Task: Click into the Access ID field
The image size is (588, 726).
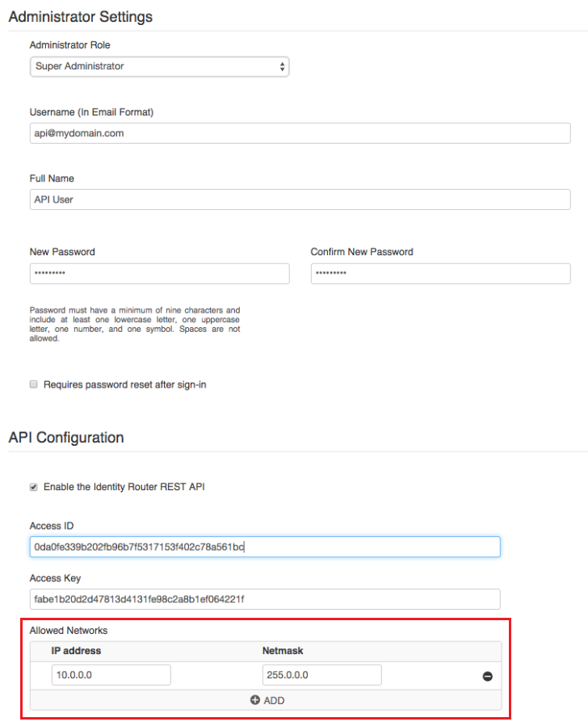Action: [265, 547]
